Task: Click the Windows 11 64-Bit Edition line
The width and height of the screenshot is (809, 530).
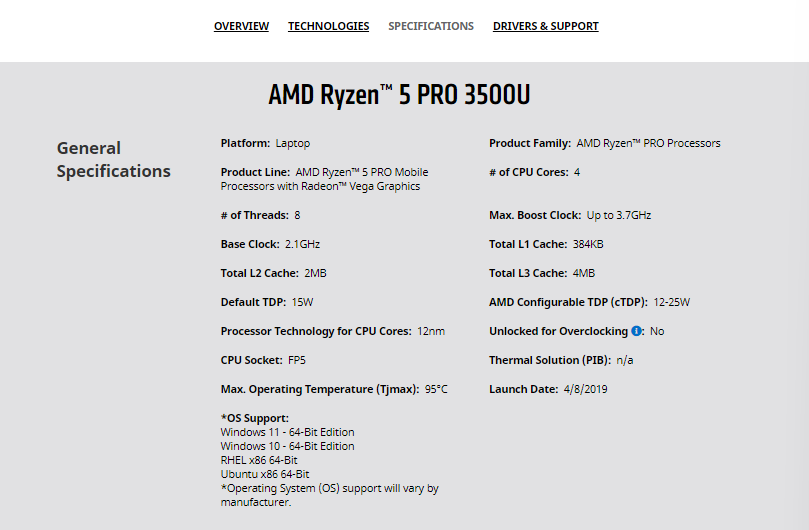Action: click(x=287, y=432)
